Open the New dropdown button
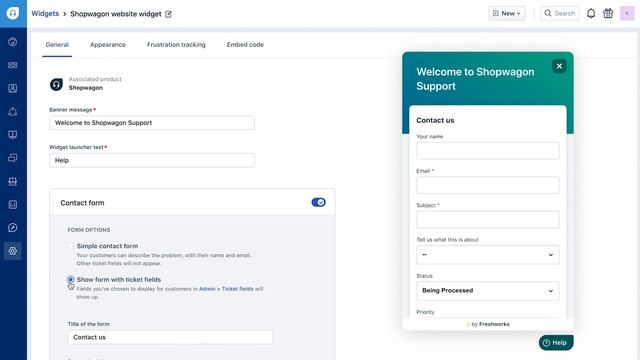640x360 pixels. [507, 13]
